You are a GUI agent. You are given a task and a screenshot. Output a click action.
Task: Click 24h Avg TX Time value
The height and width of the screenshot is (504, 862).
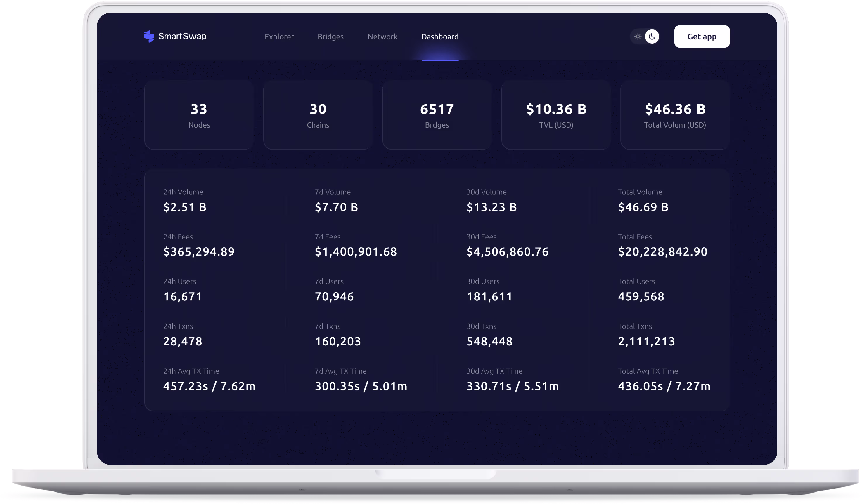209,386
